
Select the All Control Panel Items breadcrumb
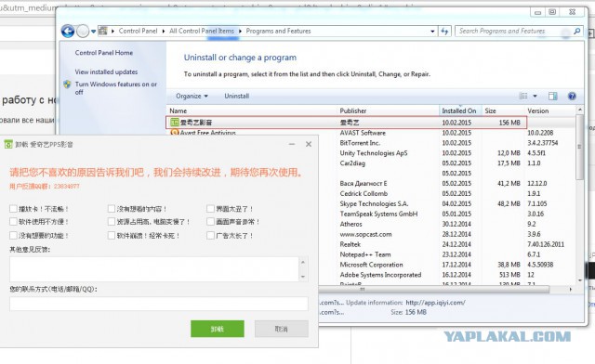(202, 31)
